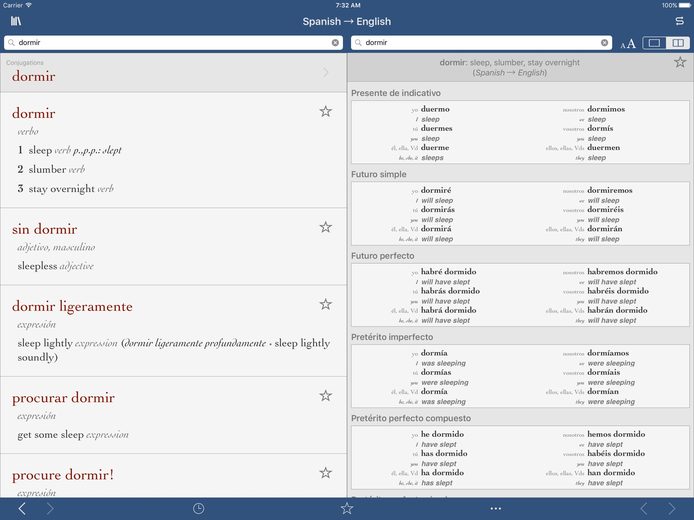Tap the Pretérito perfecto compuesto heading

click(411, 418)
